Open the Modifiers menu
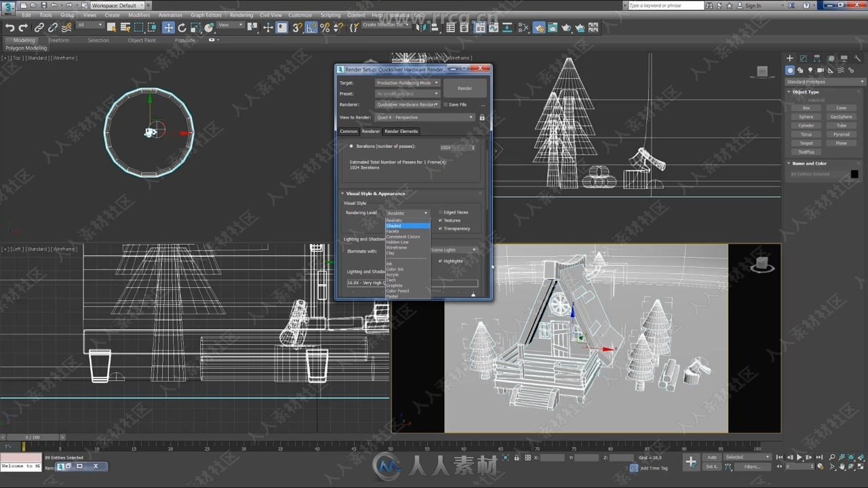868x488 pixels. 139,15
